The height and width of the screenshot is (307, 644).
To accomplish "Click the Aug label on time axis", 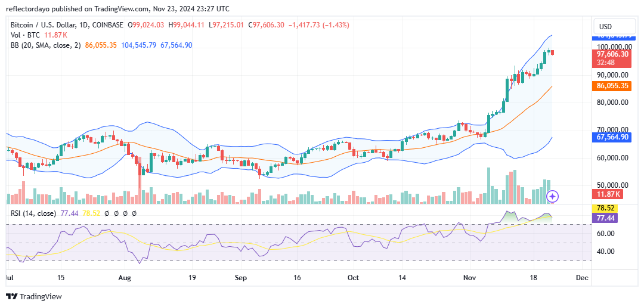I will (124, 278).
